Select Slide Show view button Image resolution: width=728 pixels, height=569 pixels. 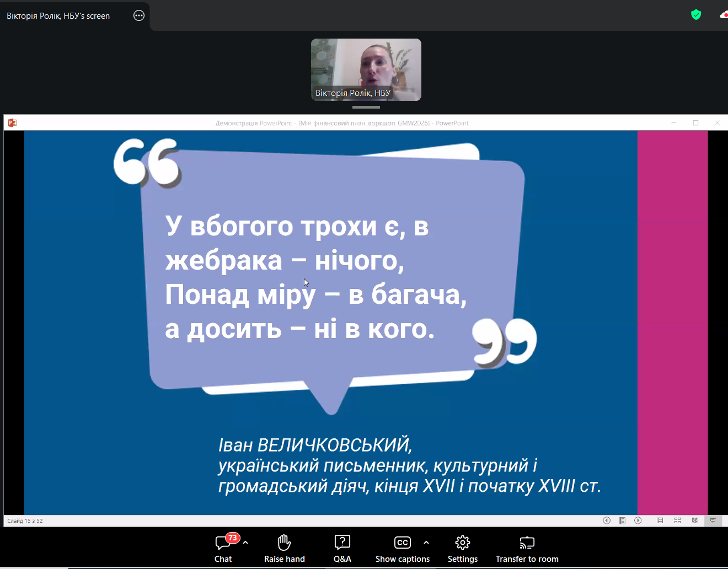713,520
